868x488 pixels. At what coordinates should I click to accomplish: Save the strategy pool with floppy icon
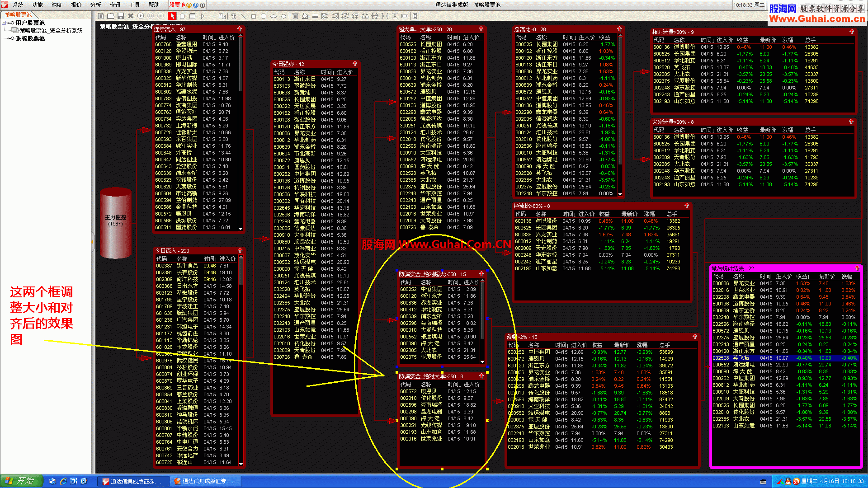(x=121, y=16)
